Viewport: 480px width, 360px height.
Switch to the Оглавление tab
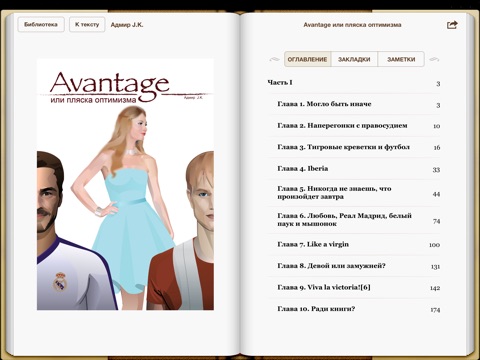307,59
